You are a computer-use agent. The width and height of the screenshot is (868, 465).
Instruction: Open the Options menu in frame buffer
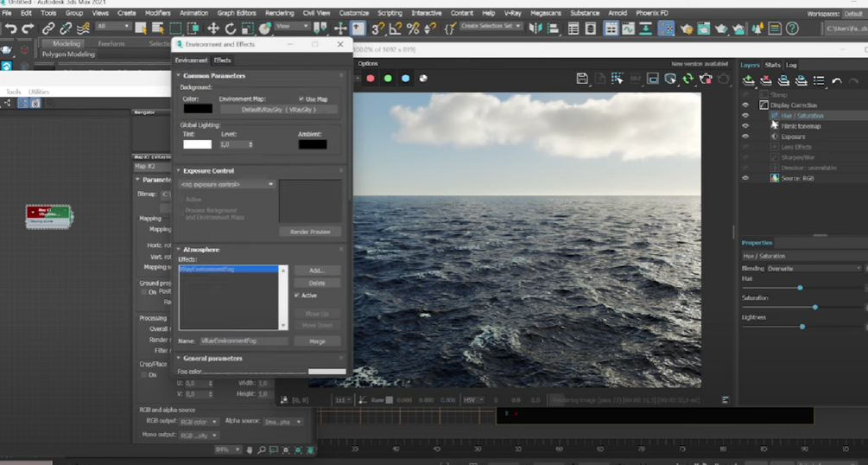tap(368, 64)
